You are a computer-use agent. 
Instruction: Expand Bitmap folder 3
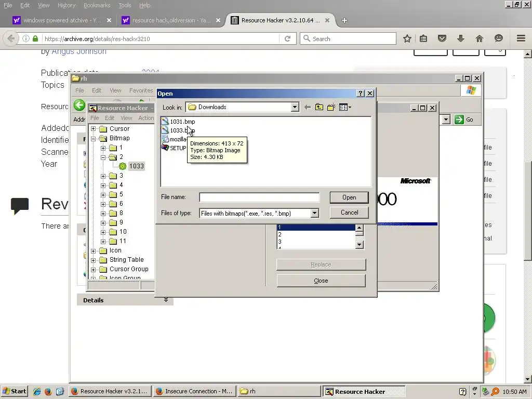(x=103, y=176)
